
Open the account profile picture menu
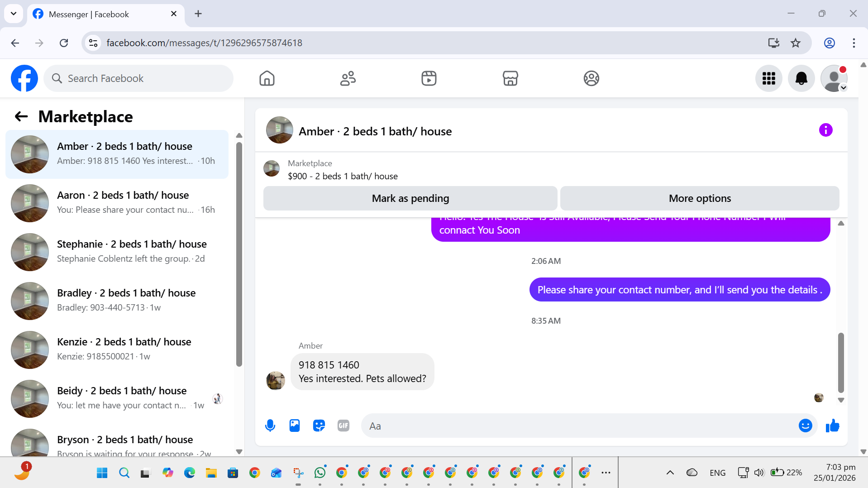tap(834, 78)
